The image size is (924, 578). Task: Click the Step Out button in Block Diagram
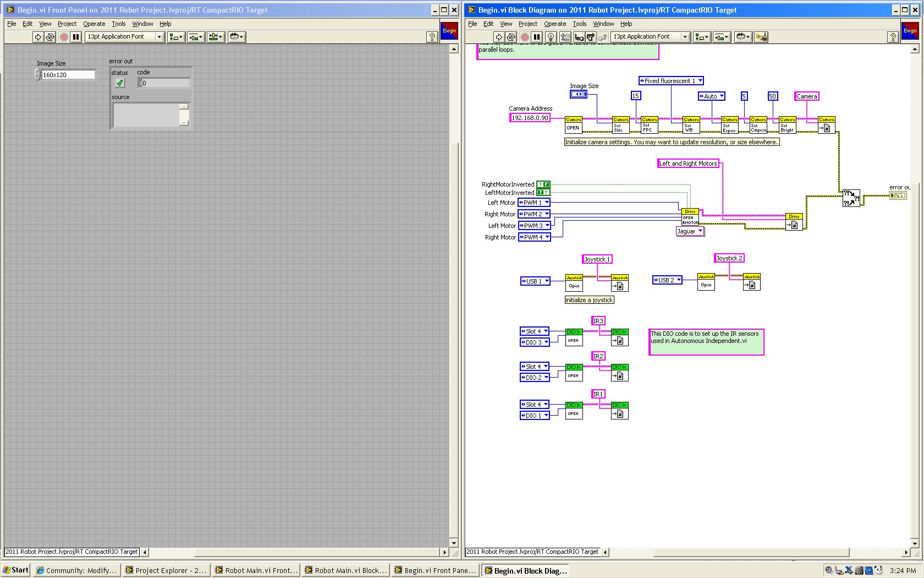coord(602,37)
